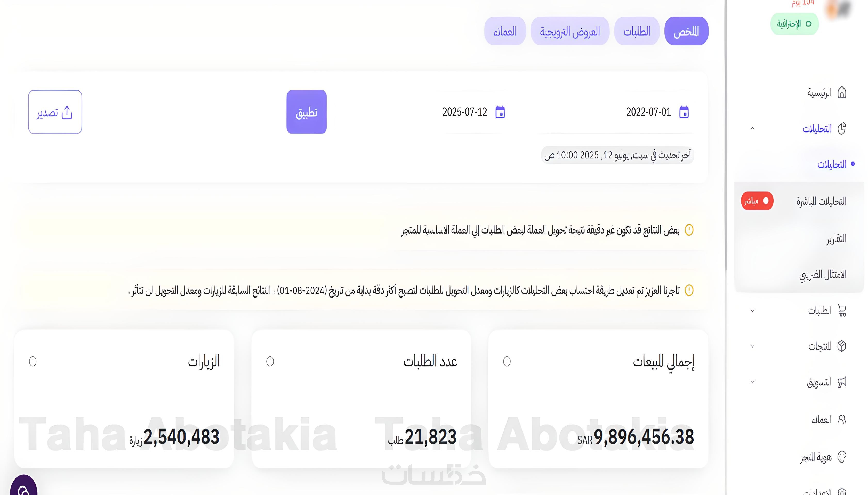The image size is (868, 495).
Task: Open the start date calendar icon
Action: click(x=684, y=112)
